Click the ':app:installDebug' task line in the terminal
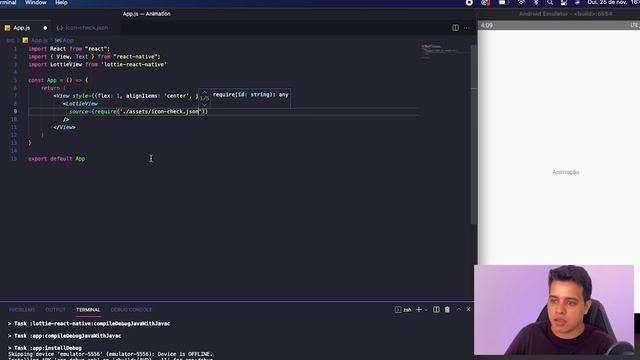640x360 pixels. click(45, 348)
